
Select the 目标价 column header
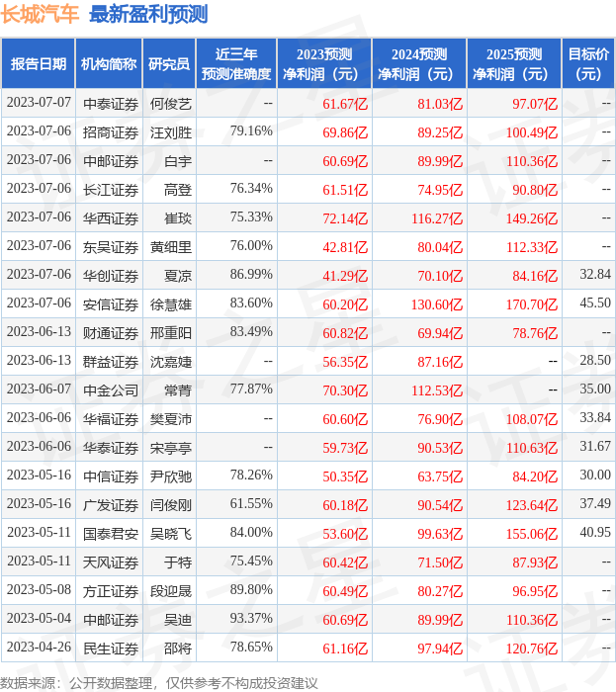588,63
